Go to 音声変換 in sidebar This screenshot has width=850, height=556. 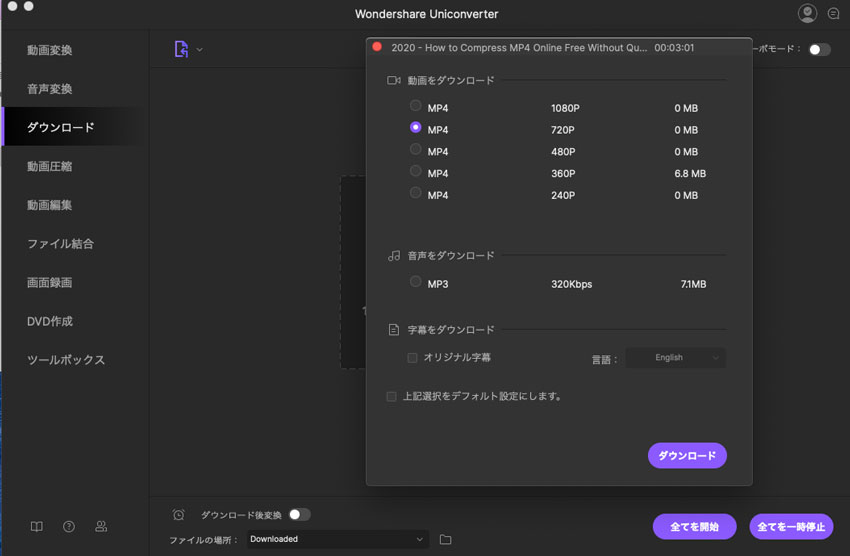point(50,88)
